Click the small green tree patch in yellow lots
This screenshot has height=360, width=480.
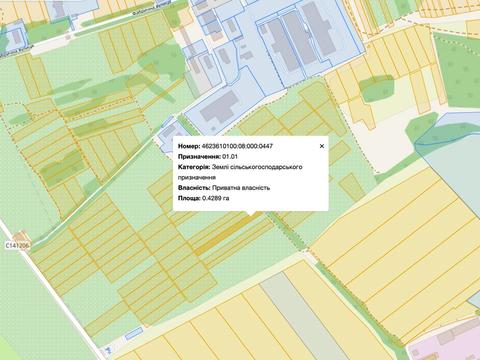click(x=377, y=89)
